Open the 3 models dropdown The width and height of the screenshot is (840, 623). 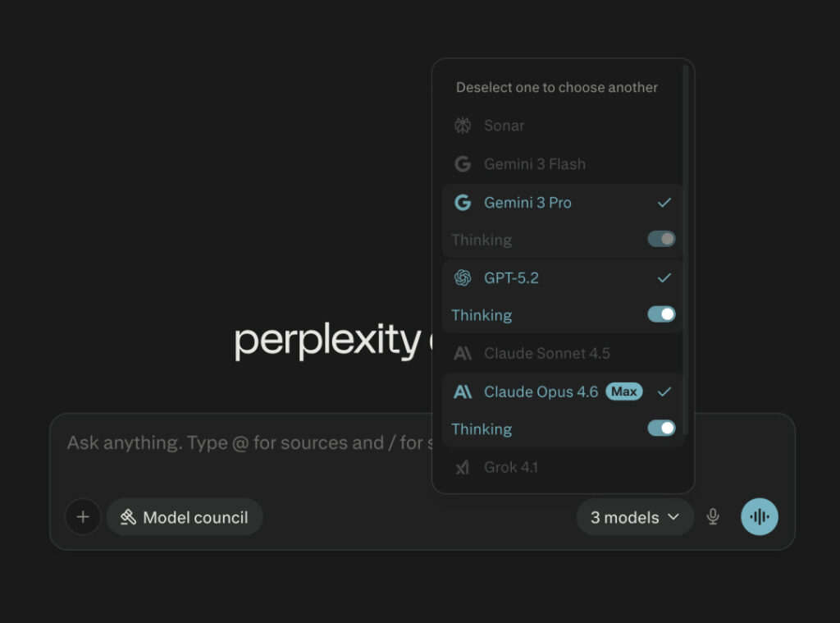click(634, 517)
